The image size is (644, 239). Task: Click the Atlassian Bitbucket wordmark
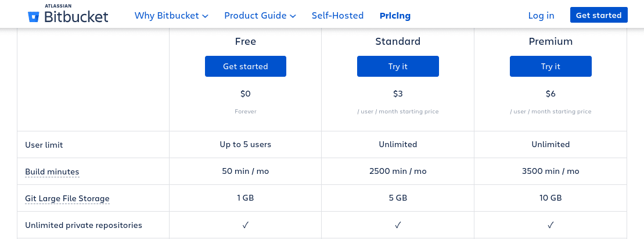tap(76, 16)
